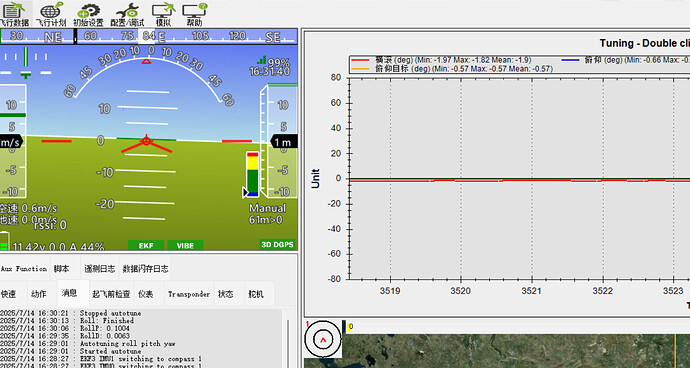Open the 飞行计划 flight plan globe icon

pyautogui.click(x=51, y=14)
